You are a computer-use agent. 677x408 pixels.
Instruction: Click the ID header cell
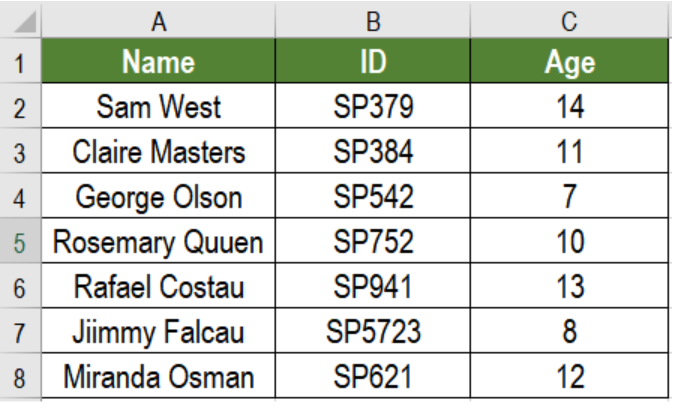point(373,61)
